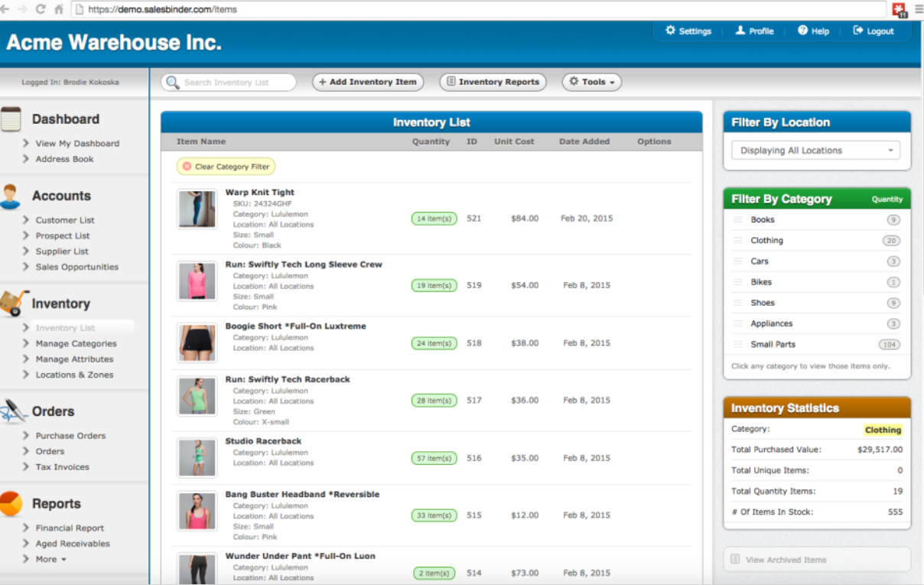Viewport: 924px width, 585px height.
Task: Click View Archived Items button
Action: tap(816, 559)
